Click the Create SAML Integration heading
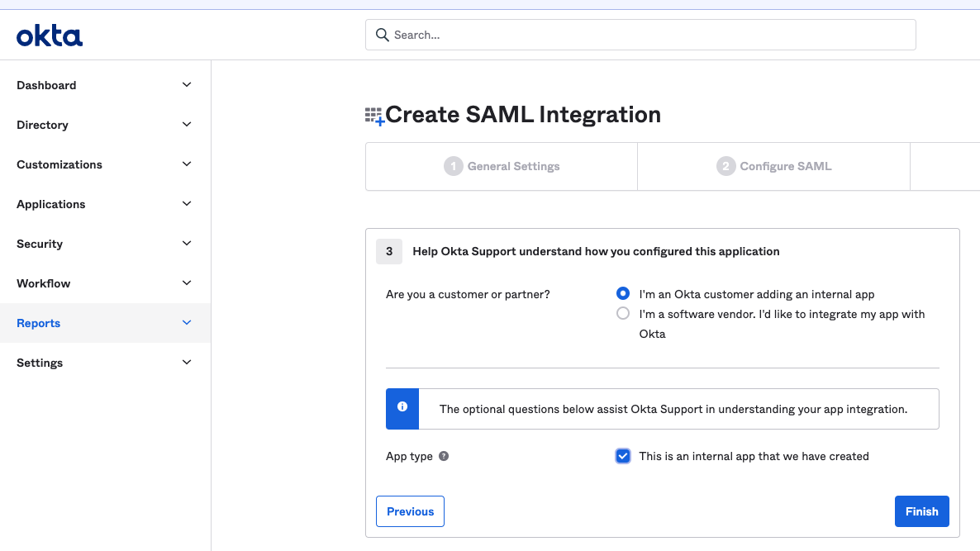This screenshot has width=980, height=551. (x=522, y=115)
